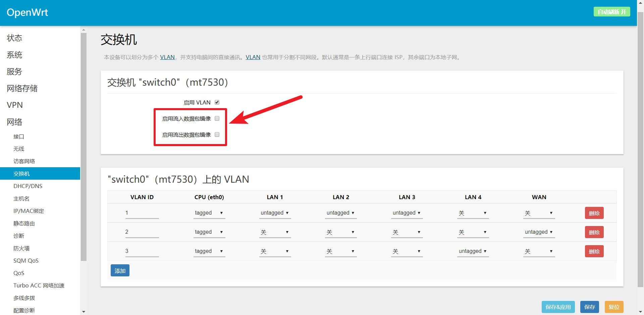644x315 pixels.
Task: Click sidebar scrollbar down arrow
Action: click(x=84, y=312)
